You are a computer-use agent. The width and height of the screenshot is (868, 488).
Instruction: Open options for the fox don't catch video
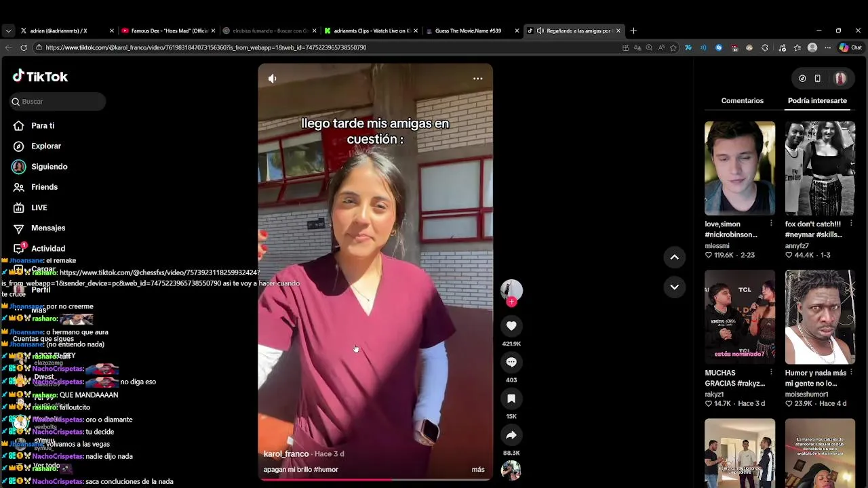851,224
